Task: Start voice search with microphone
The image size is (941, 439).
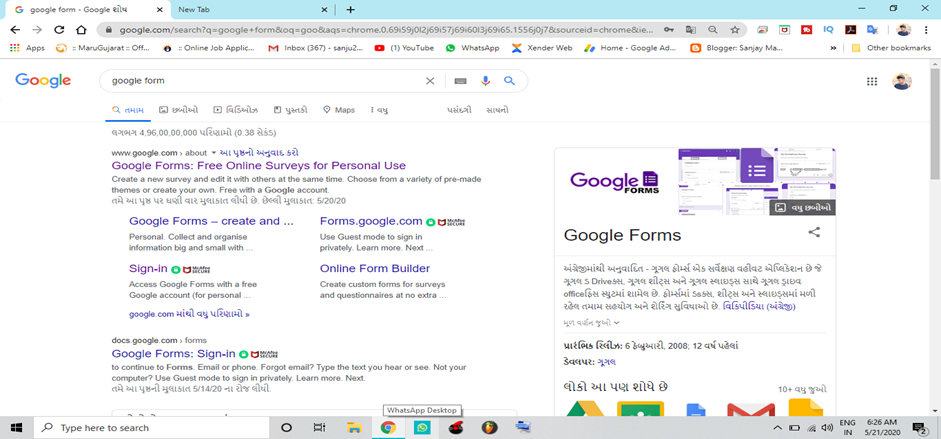Action: (x=486, y=81)
